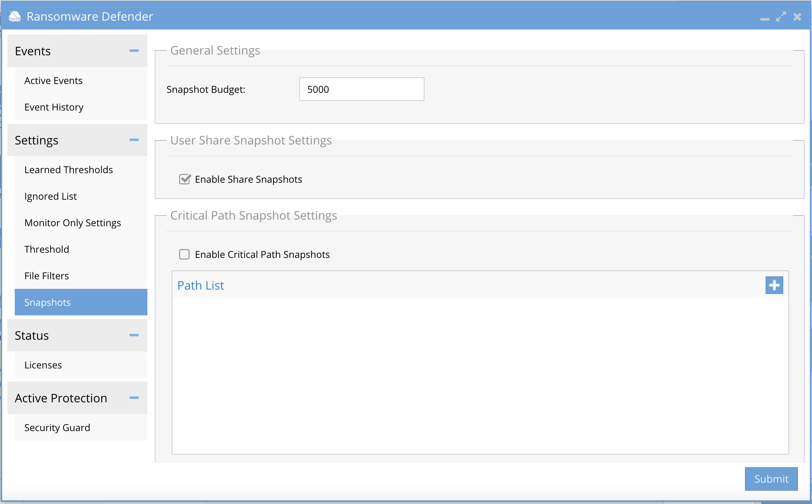Toggle the Enable Share Snapshots checkbox off
Screen dimensions: 812x504
tap(185, 179)
